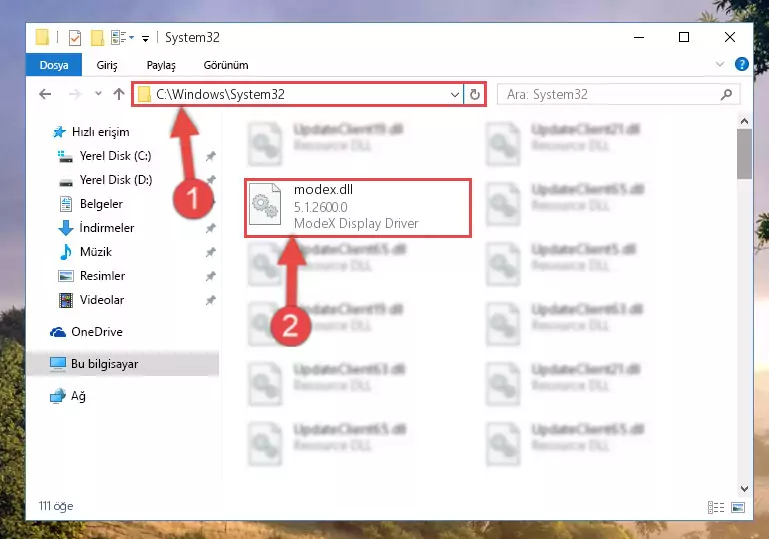Select Ağ network item in sidebar
Screen dimensions: 769x539
click(68, 396)
